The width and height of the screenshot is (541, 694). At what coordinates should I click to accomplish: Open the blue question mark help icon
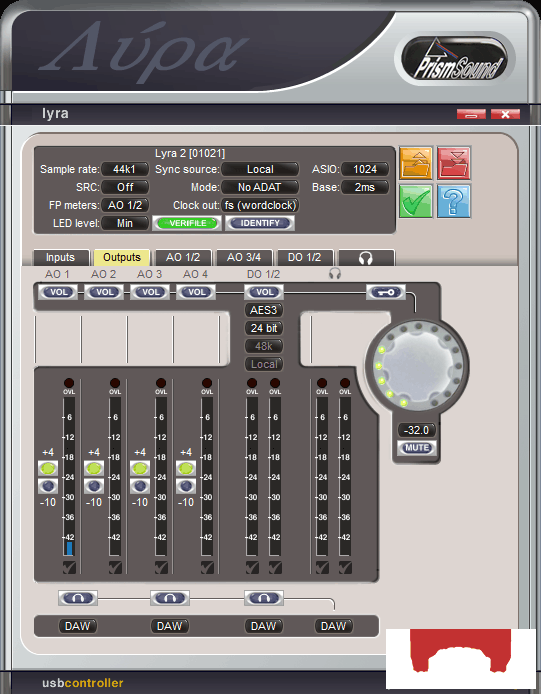(454, 201)
